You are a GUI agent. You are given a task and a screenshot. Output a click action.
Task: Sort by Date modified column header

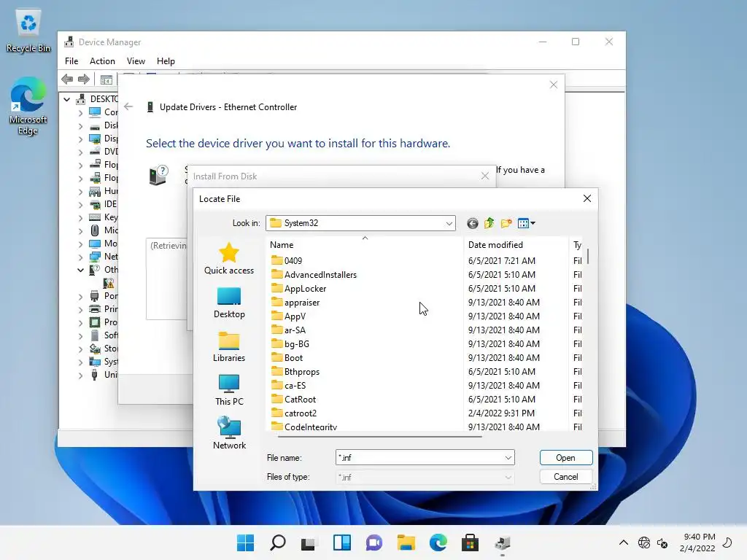tap(516, 245)
